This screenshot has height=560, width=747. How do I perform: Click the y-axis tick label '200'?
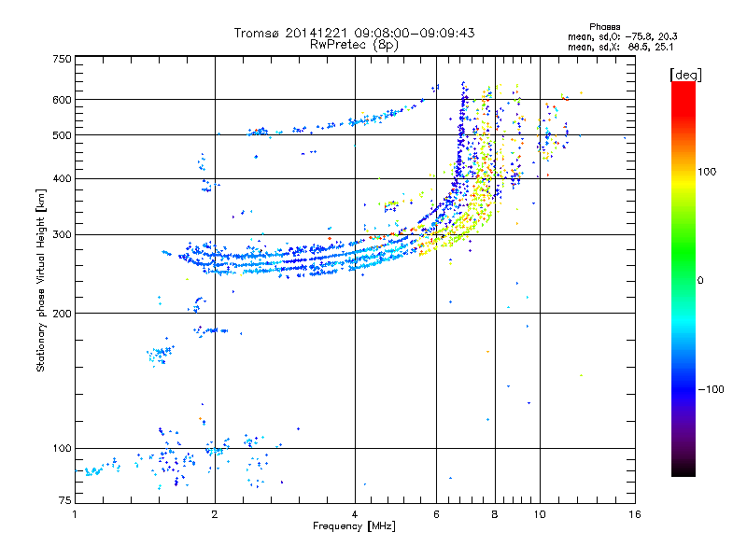click(63, 314)
